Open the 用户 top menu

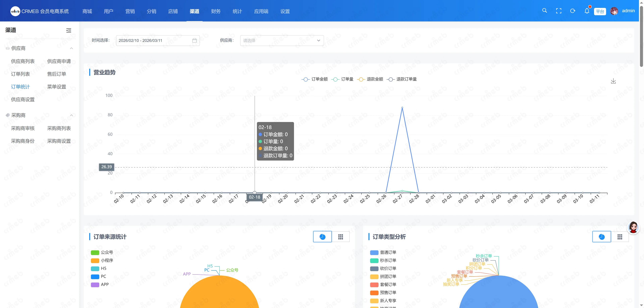(109, 11)
